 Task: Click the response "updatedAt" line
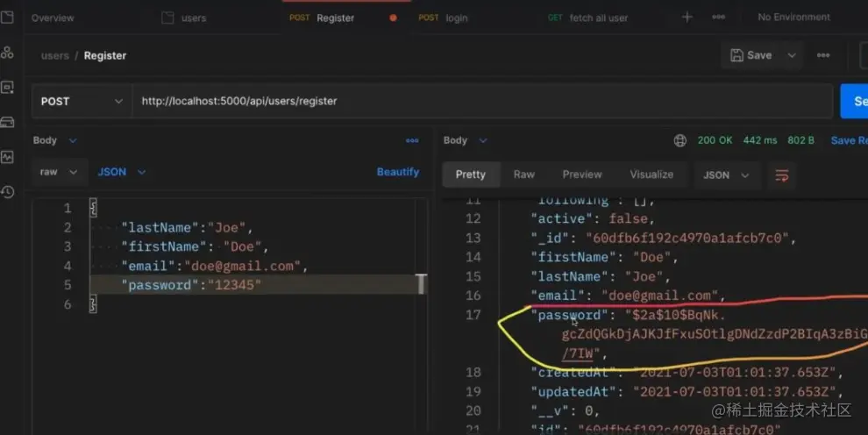tap(687, 392)
